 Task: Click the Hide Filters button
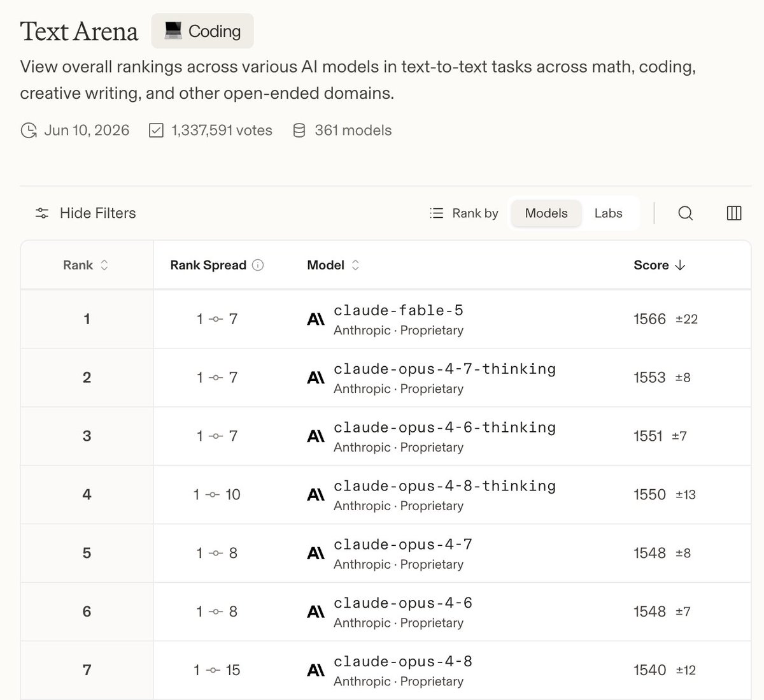click(x=85, y=213)
